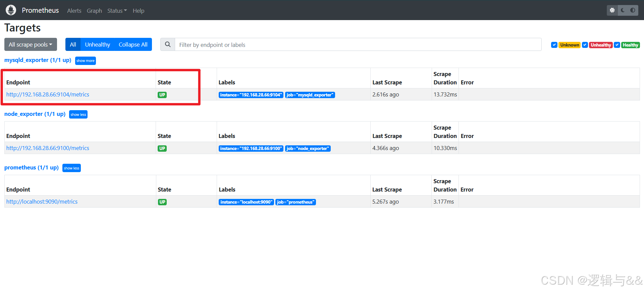Click the job="mysqld_exporter" label

310,95
